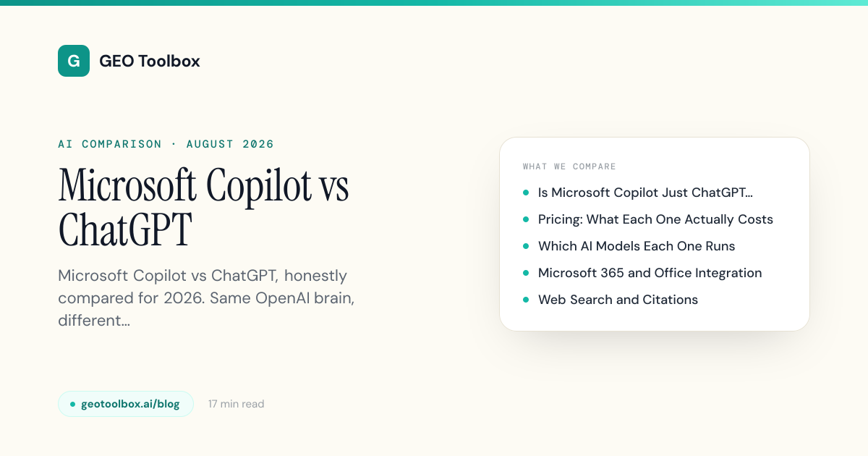Click the bullet beside Which AI Models item
Screen dimensions: 868x456
click(x=526, y=246)
